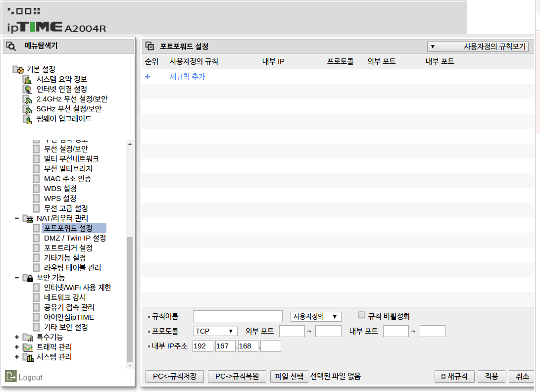This screenshot has height=392, width=540.
Task: Expand the 트래픽 관리 tree node
Action: [x=16, y=347]
